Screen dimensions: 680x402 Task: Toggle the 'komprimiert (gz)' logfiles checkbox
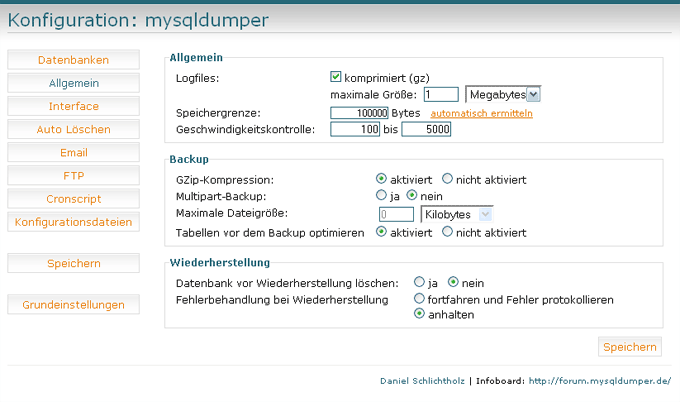click(x=336, y=77)
